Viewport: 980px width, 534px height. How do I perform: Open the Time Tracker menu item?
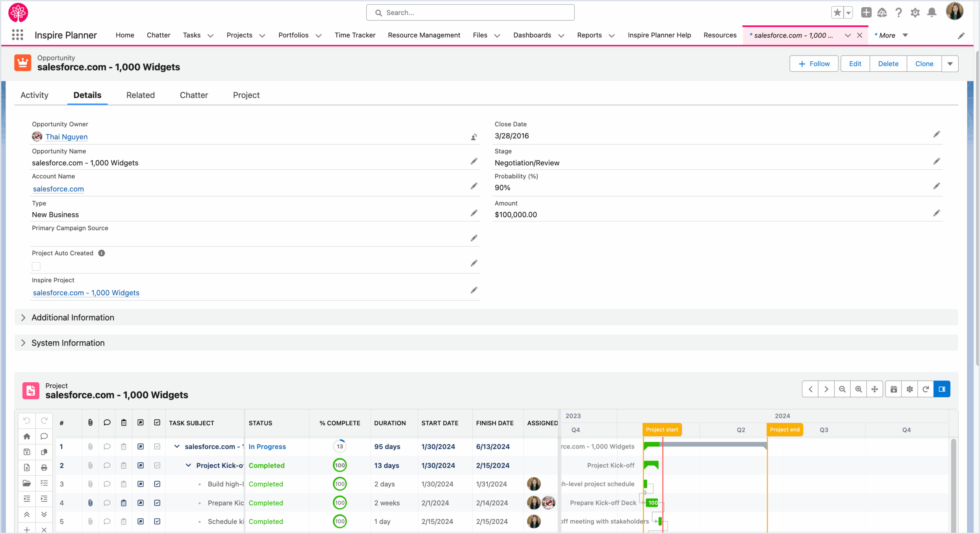coord(354,35)
